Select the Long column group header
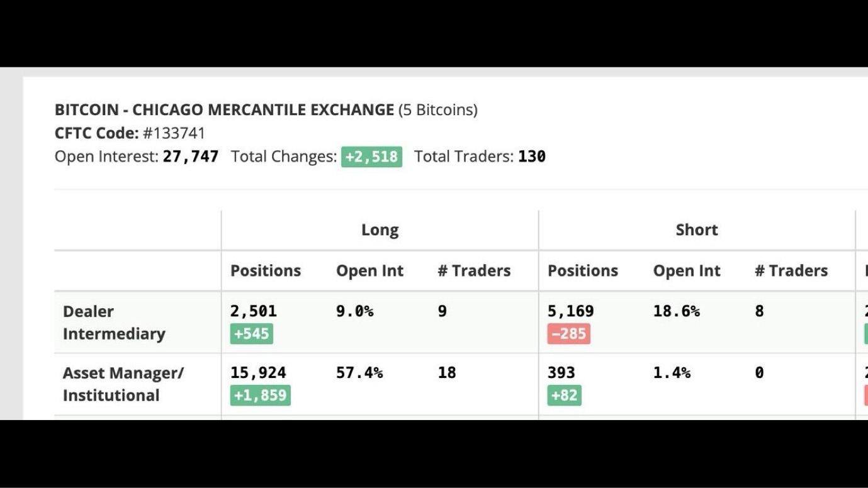The image size is (868, 488). tap(380, 230)
